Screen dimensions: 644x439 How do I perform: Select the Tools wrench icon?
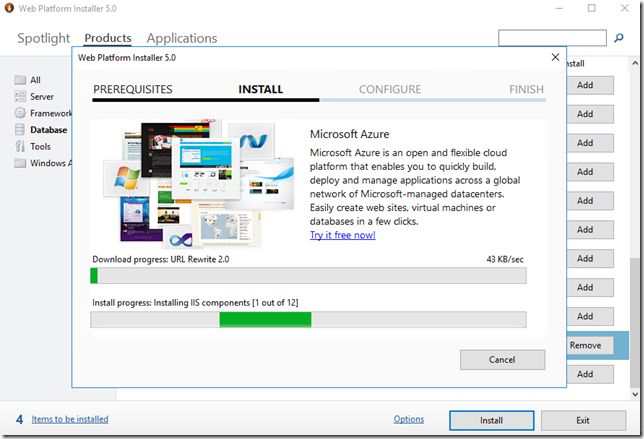pyautogui.click(x=20, y=146)
